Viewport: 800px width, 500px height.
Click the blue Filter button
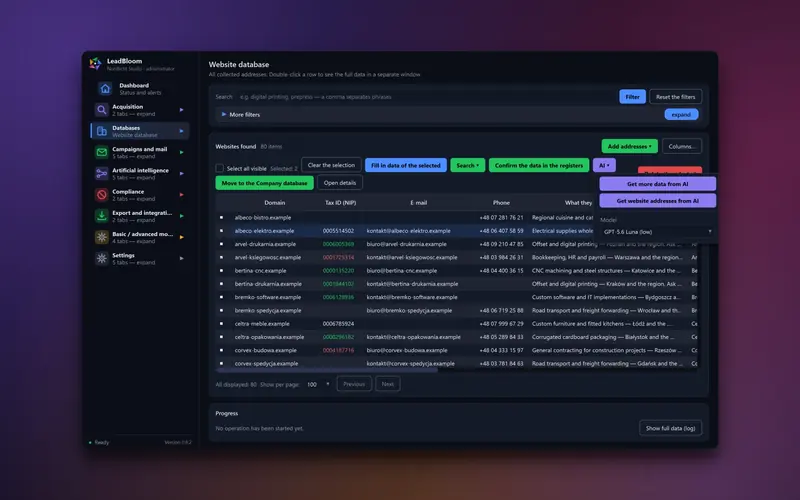point(632,96)
